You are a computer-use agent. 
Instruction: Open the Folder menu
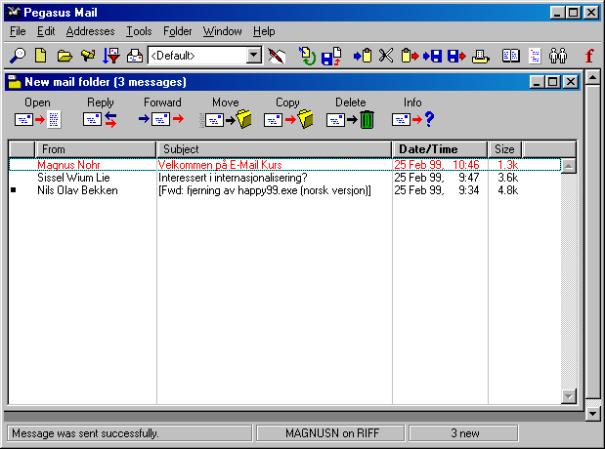coord(177,31)
